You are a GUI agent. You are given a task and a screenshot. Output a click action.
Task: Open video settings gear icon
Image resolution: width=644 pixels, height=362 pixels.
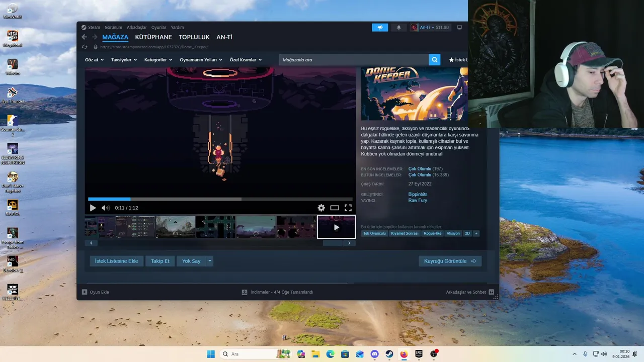[321, 208]
